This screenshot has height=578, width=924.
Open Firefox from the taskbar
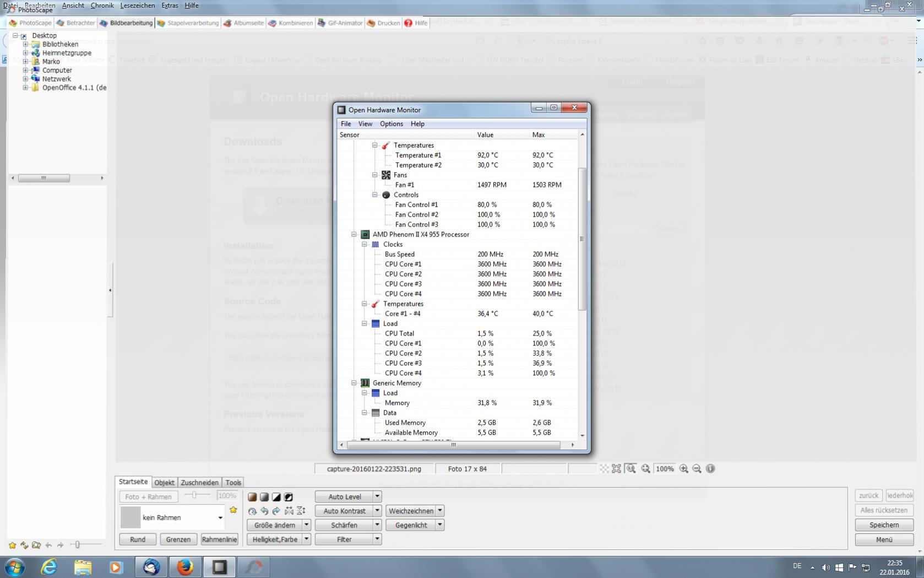click(x=185, y=566)
